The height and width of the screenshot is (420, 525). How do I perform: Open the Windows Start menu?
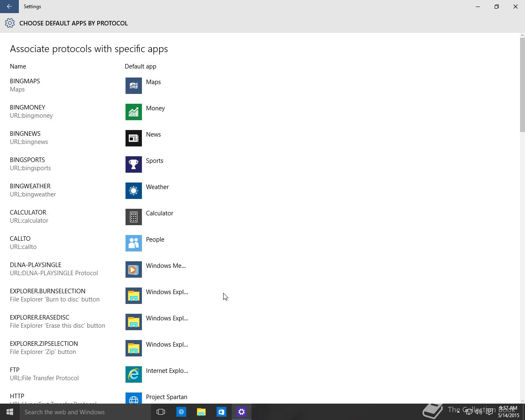point(10,412)
